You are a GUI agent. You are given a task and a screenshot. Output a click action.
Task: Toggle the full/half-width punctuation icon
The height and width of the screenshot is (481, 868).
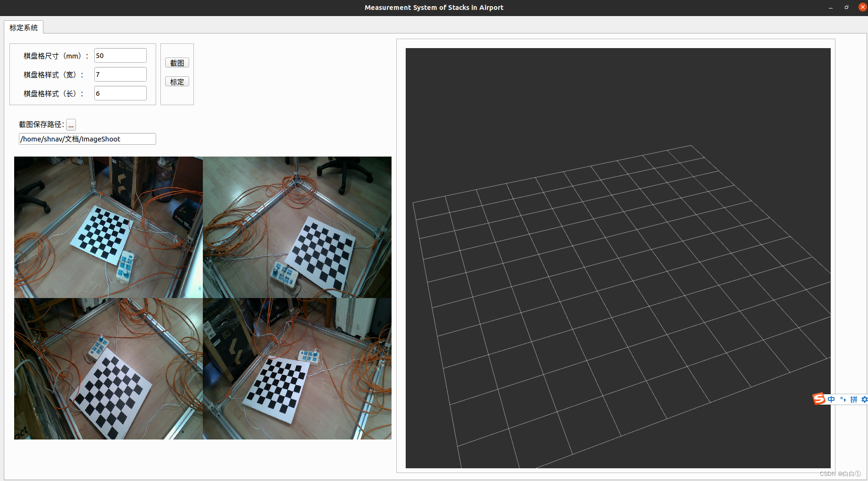point(843,399)
